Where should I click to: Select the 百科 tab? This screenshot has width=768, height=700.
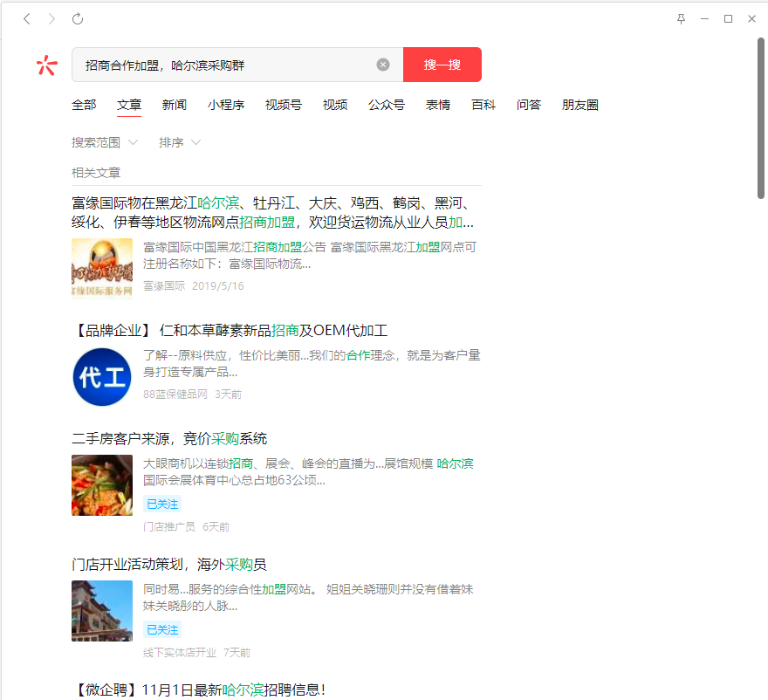tap(483, 105)
